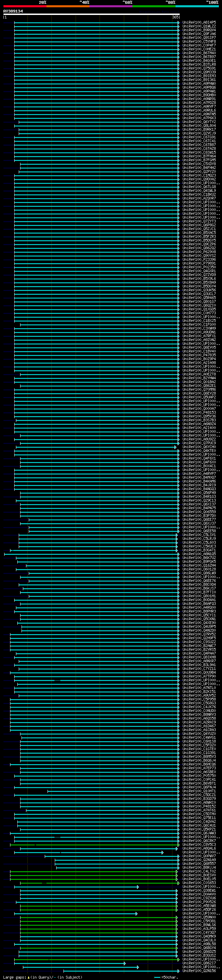Select the UniRef100_B8C0D4 label
Viewport: 222px width, 980px height.
pyautogui.click(x=199, y=584)
